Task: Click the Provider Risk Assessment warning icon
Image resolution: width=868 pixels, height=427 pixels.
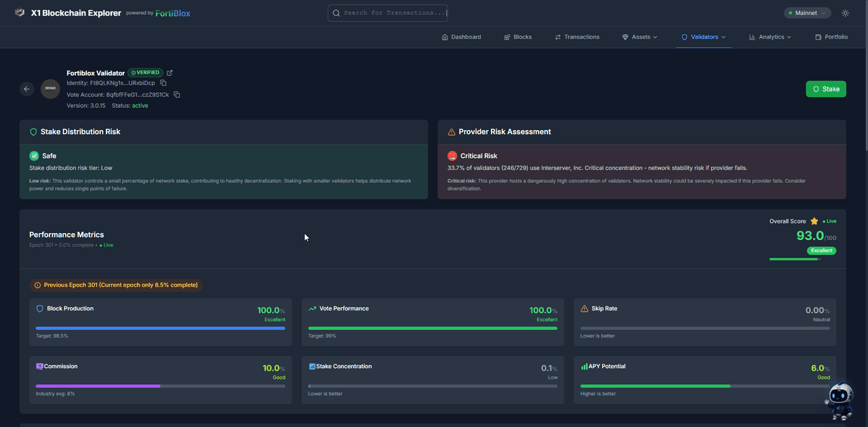Action: click(452, 132)
